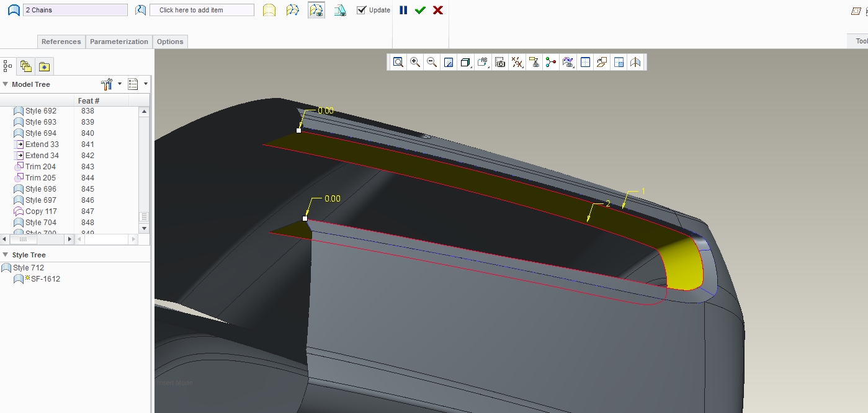Click the model tree horizontal scrollbar thumb
This screenshot has width=868, height=413.
[24, 239]
